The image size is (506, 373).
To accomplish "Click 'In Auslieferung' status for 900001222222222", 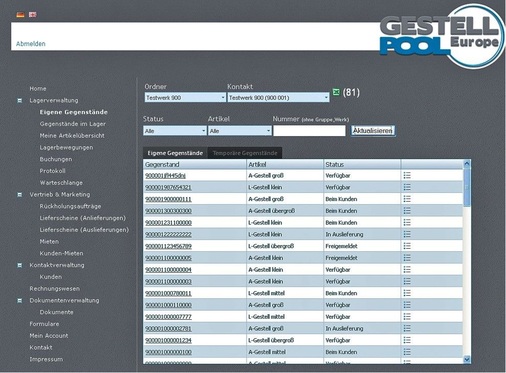I will coord(344,234).
